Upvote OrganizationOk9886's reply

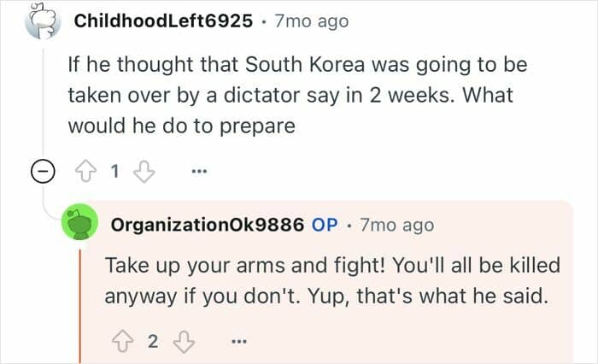click(122, 342)
